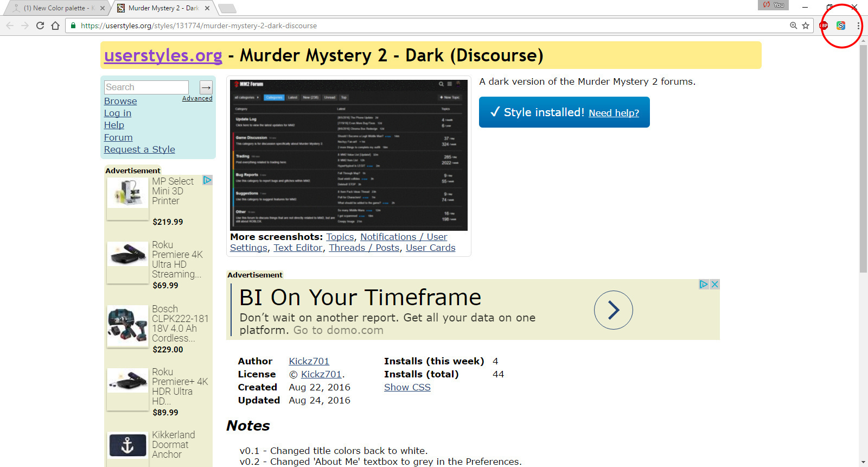Open author Kickz701 profile link
The image size is (868, 467).
pyautogui.click(x=309, y=361)
